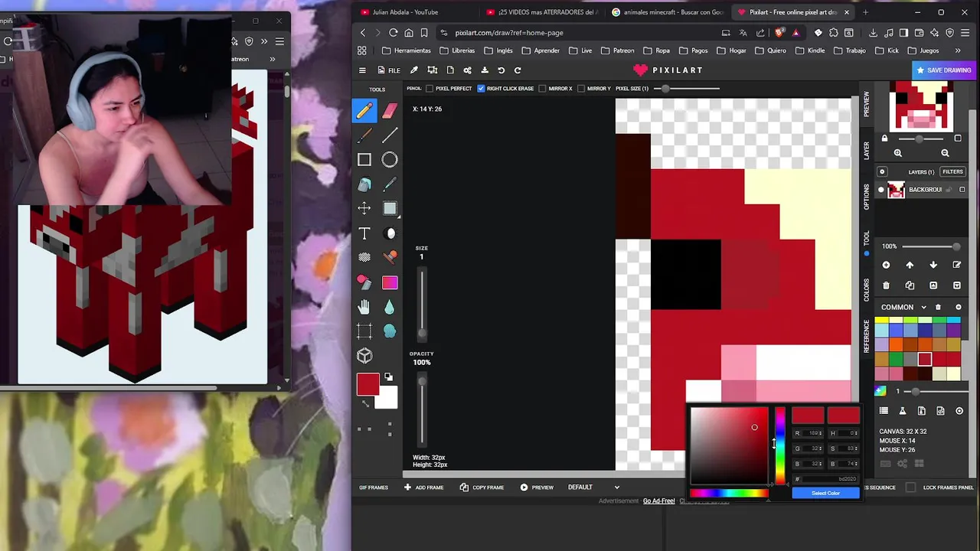The height and width of the screenshot is (551, 980).
Task: Select the Blur droplet tool
Action: pyautogui.click(x=390, y=307)
